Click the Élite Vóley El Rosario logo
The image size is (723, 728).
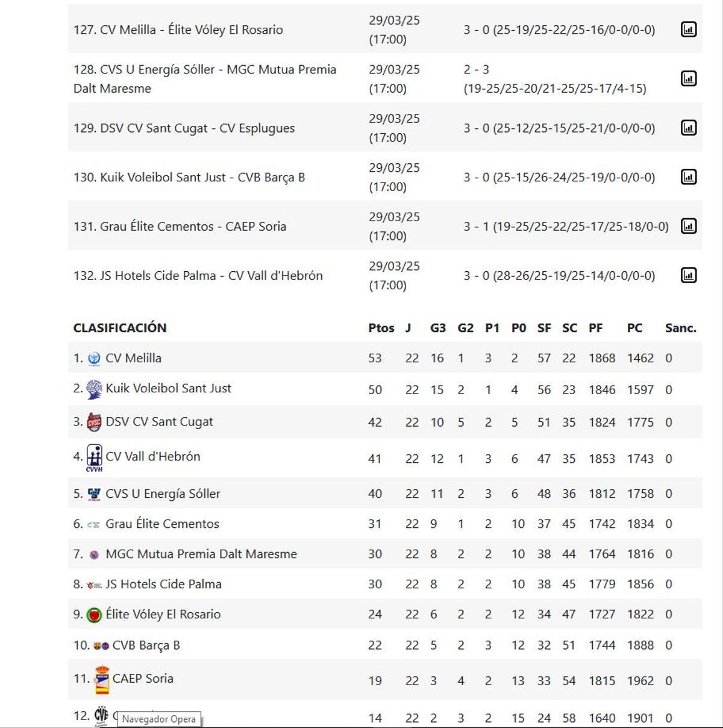(95, 613)
